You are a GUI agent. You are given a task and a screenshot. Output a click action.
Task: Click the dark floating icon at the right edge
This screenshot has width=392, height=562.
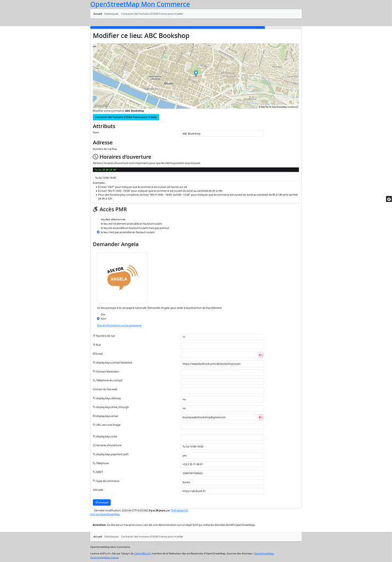pyautogui.click(x=389, y=199)
